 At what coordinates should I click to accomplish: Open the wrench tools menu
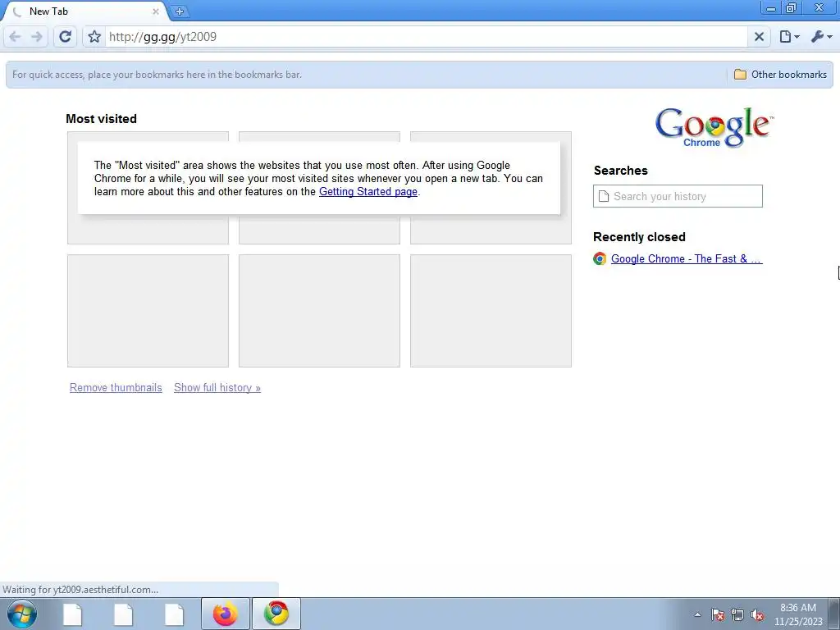pos(821,36)
